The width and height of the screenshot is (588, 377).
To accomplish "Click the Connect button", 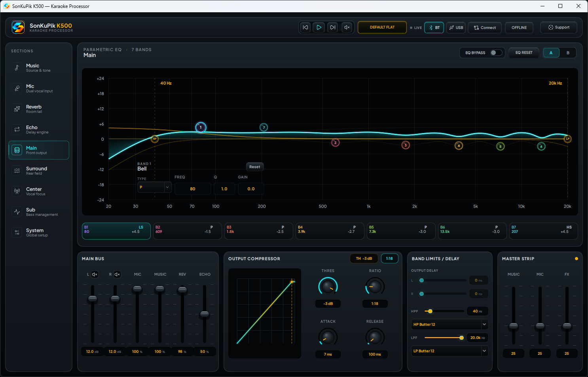I will 485,28.
